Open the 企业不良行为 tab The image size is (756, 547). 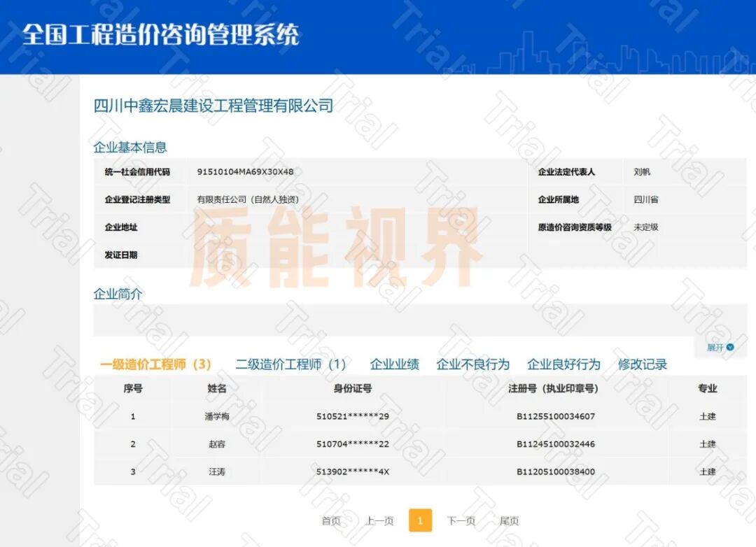click(x=472, y=364)
